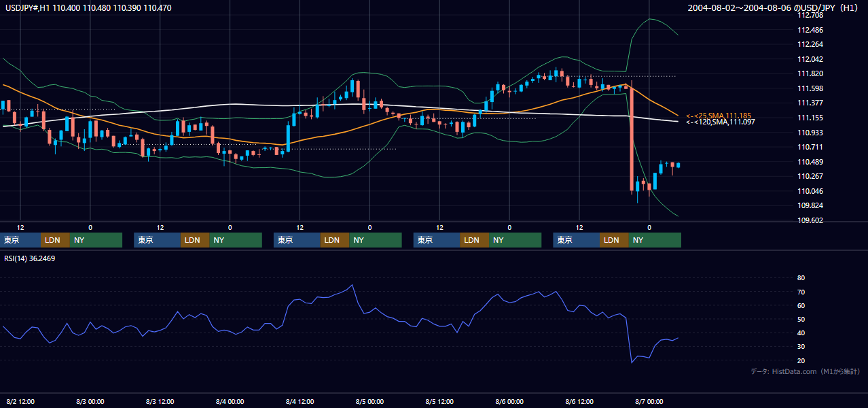Image resolution: width=868 pixels, height=408 pixels.
Task: Click the rightmost NY session block
Action: 655,240
